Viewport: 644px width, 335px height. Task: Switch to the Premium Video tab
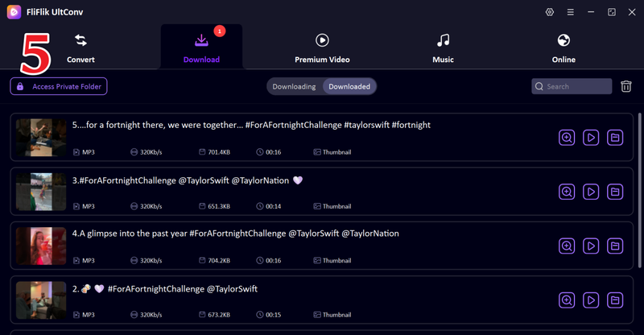pos(322,48)
